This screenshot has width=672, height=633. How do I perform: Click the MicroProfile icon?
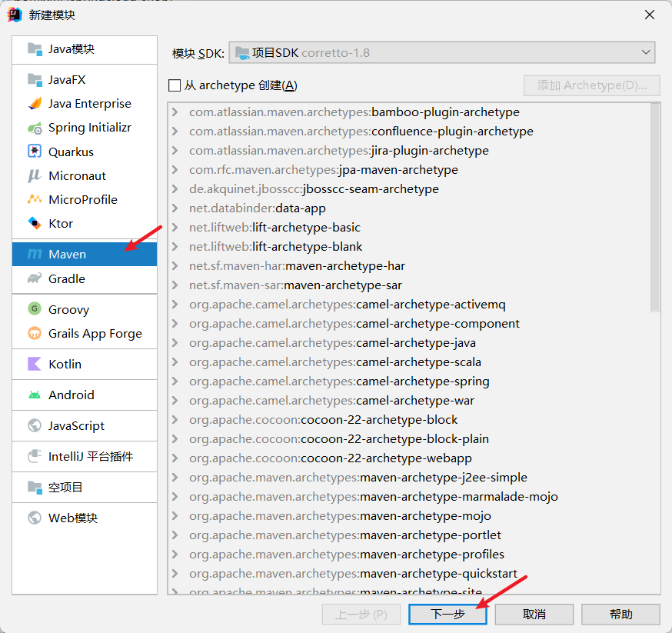pos(35,199)
